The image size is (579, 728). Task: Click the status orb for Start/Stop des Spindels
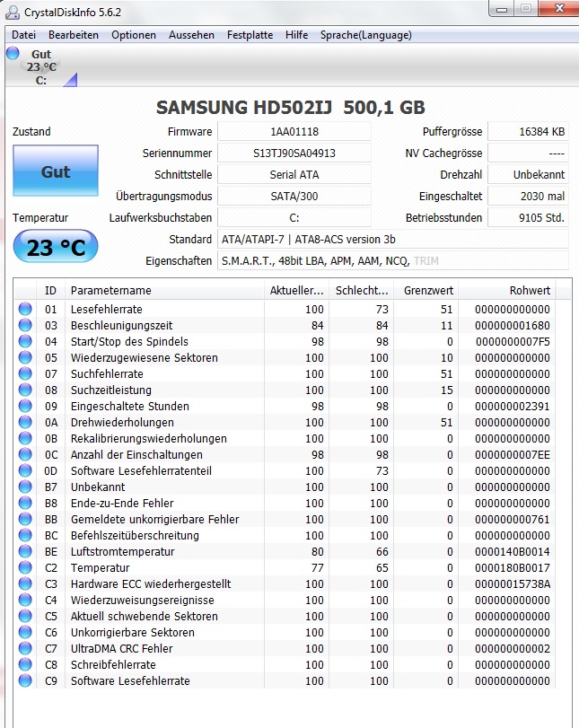pos(25,341)
